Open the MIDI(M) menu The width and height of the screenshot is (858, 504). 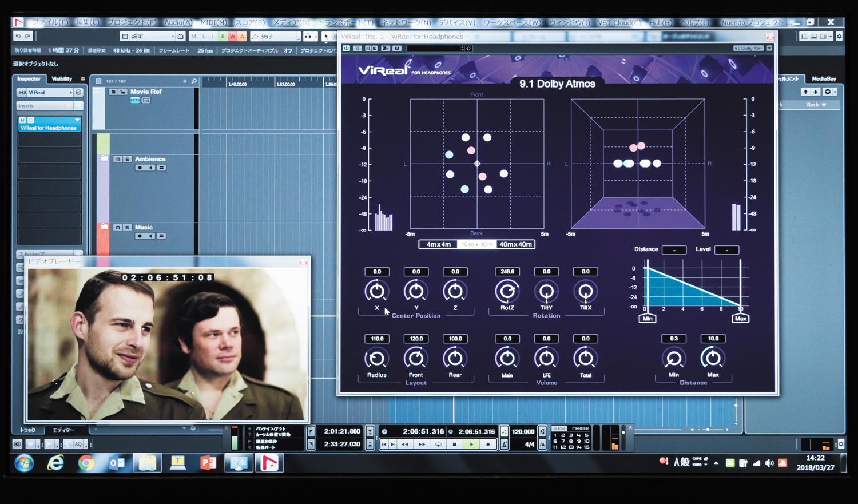213,22
